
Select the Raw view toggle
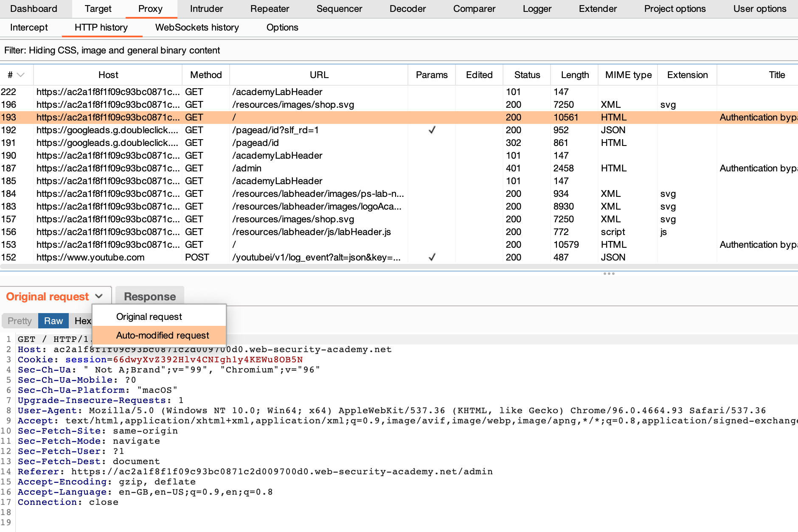tap(53, 321)
